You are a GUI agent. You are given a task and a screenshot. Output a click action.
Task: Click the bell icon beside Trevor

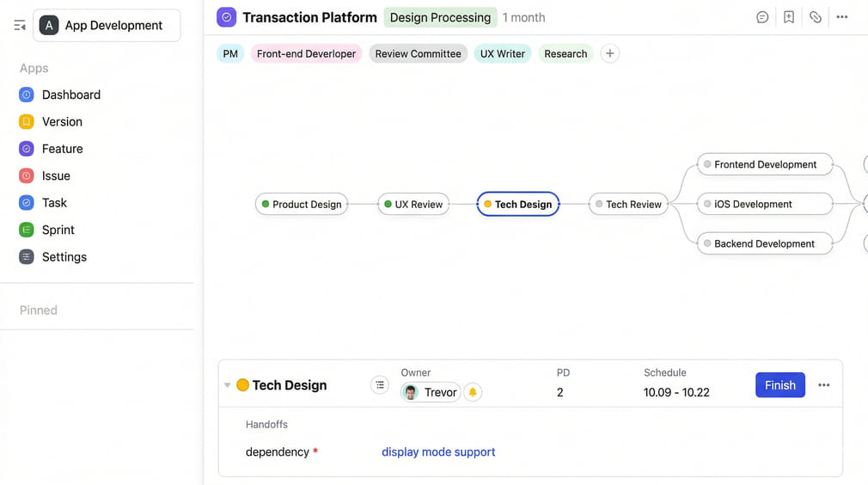(473, 392)
